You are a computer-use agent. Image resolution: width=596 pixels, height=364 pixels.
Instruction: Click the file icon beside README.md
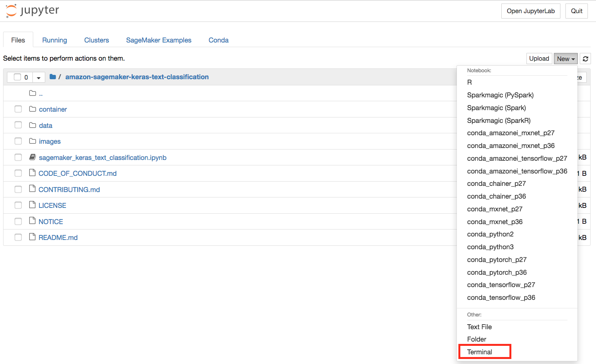tap(32, 237)
